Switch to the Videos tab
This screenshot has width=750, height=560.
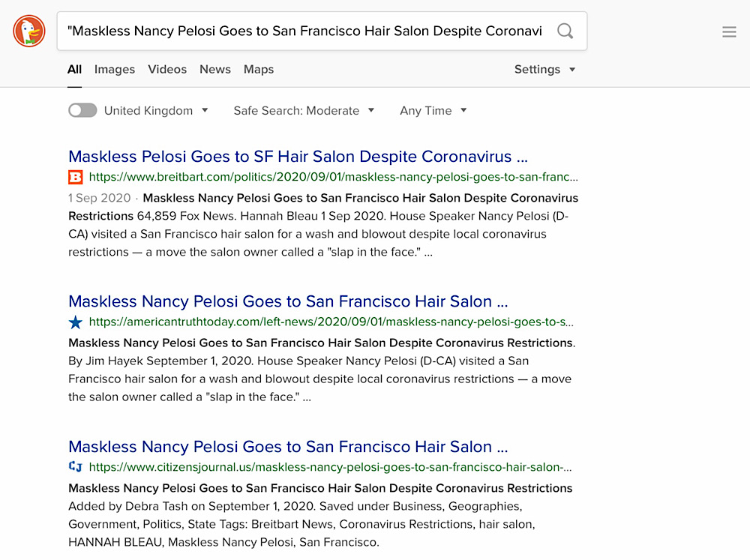[x=167, y=69]
